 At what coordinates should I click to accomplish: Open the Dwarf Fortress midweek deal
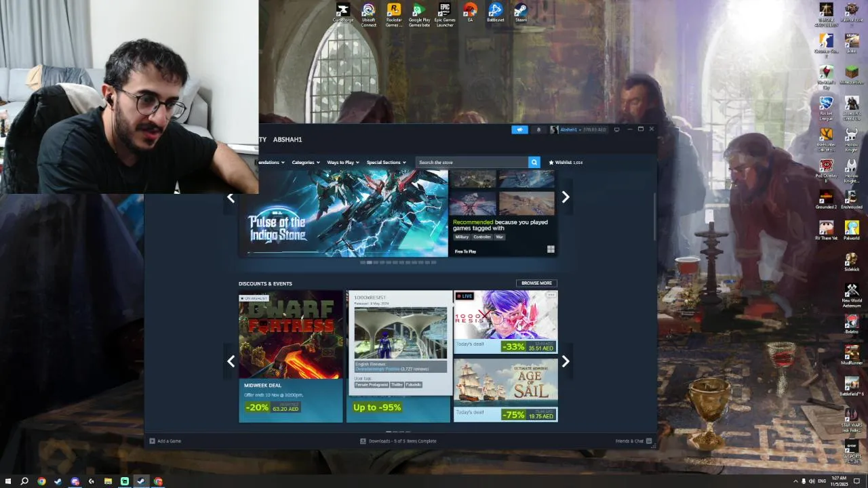pos(291,357)
